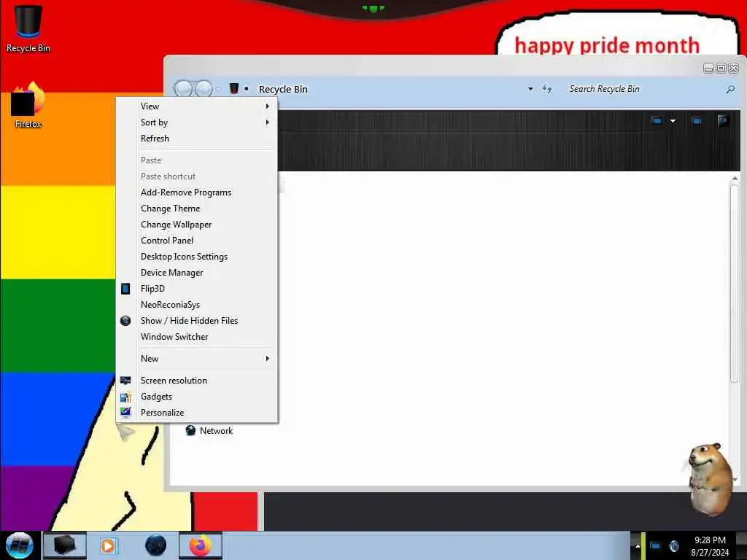
Task: Open the address bar history dropdown
Action: [530, 89]
